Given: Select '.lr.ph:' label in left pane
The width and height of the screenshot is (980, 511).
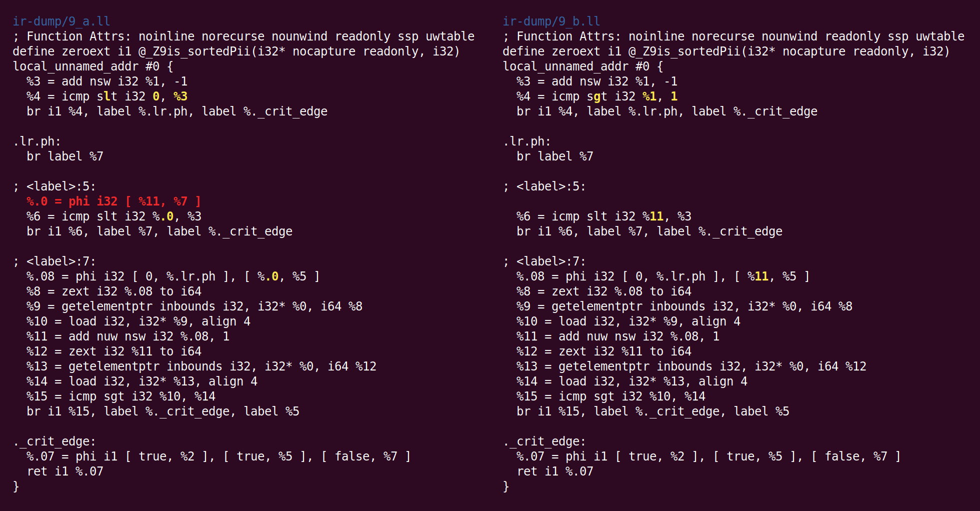Looking at the screenshot, I should (37, 141).
